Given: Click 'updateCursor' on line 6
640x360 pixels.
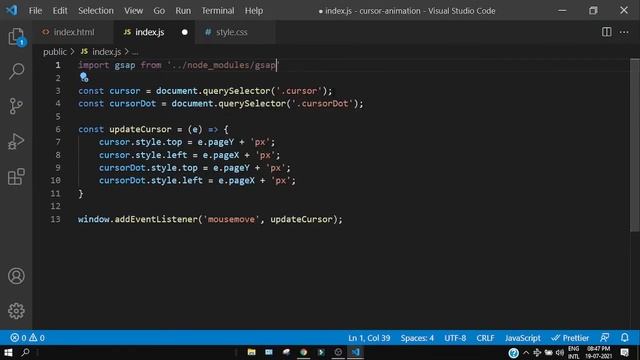Looking at the screenshot, I should pyautogui.click(x=140, y=129).
